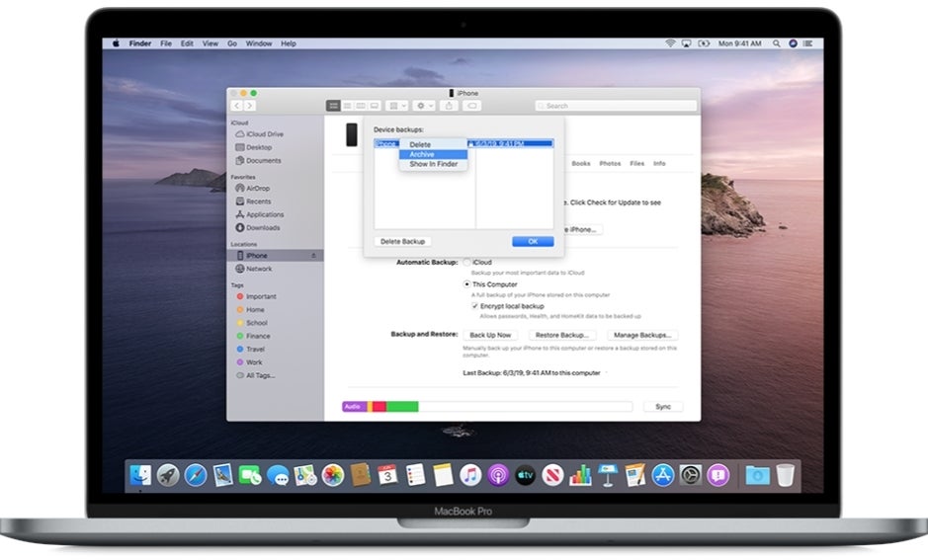
Task: Go forward with the Finder forward arrow
Action: point(249,106)
